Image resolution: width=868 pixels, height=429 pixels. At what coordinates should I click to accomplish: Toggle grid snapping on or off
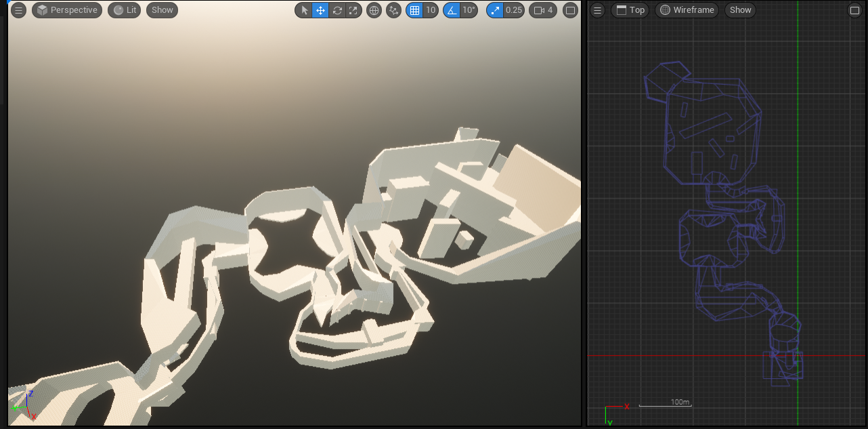(415, 9)
